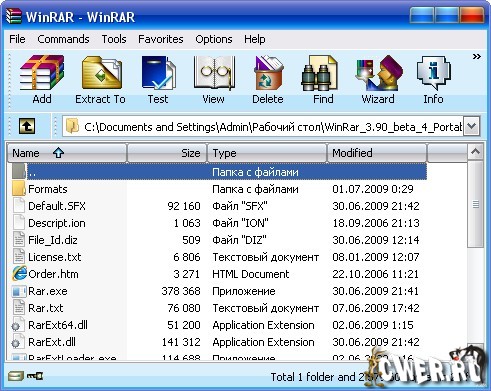Click the Delete files toolbar icon
Viewport: 491px width, 391px height.
tap(268, 79)
